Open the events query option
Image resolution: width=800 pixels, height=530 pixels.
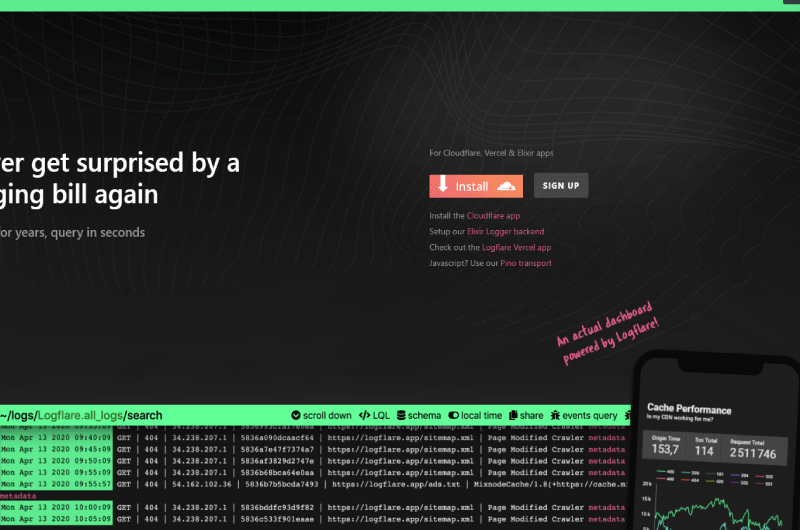click(x=584, y=415)
